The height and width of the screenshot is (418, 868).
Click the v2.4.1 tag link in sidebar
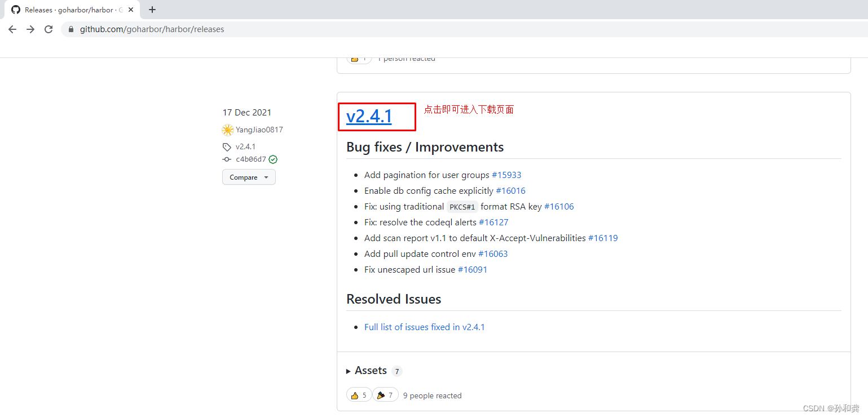pyautogui.click(x=245, y=146)
